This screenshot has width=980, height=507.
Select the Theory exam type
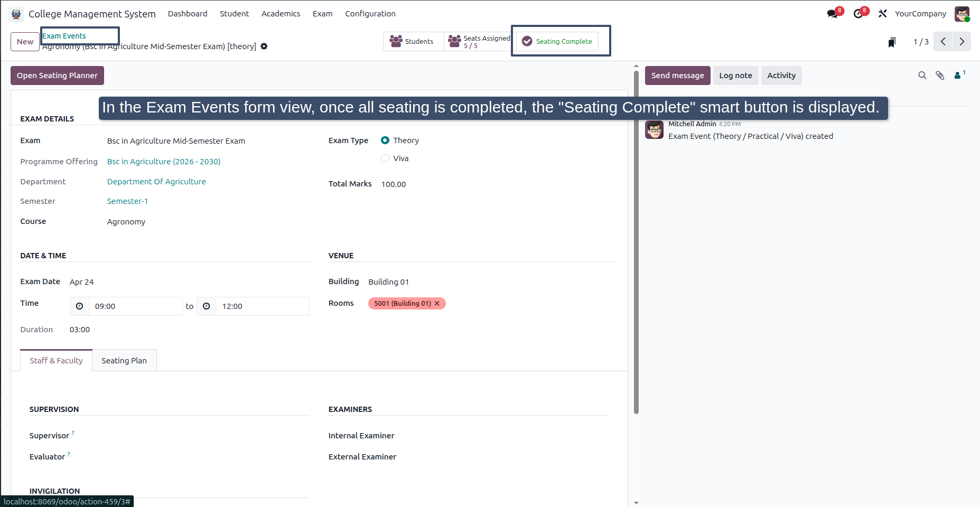[x=385, y=140]
